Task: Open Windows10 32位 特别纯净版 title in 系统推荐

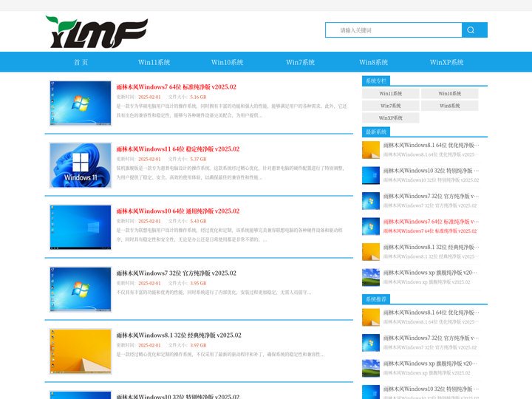Action: pos(432,389)
